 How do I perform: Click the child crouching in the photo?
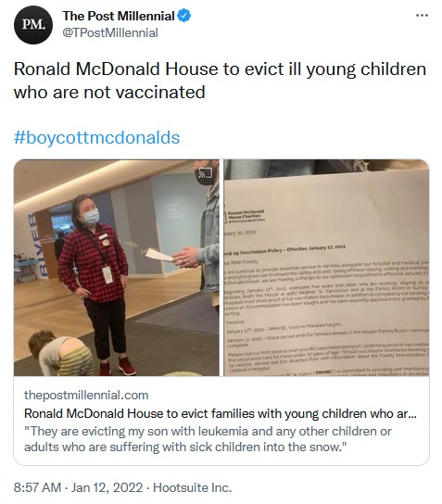point(63,353)
